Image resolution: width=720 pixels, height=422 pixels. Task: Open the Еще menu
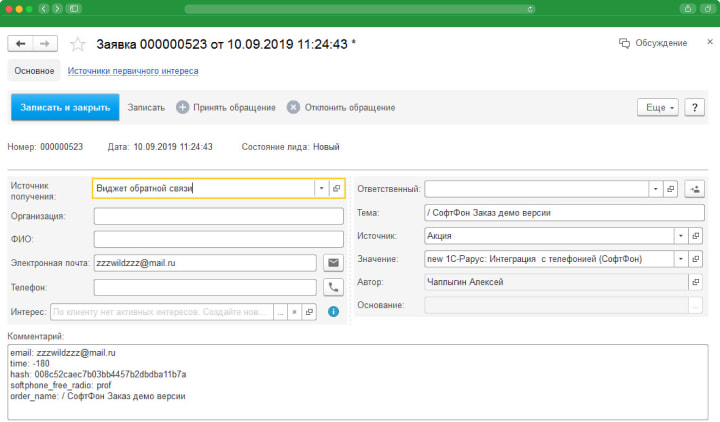pyautogui.click(x=657, y=107)
